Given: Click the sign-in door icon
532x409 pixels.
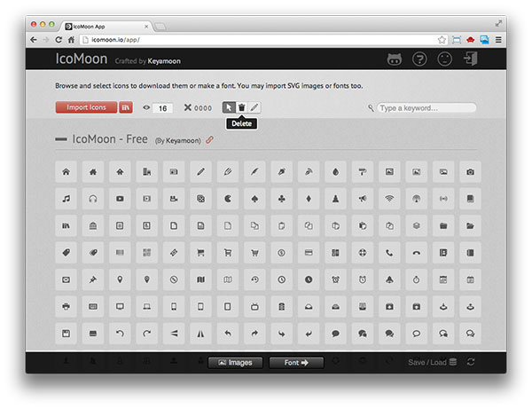Looking at the screenshot, I should (471, 59).
